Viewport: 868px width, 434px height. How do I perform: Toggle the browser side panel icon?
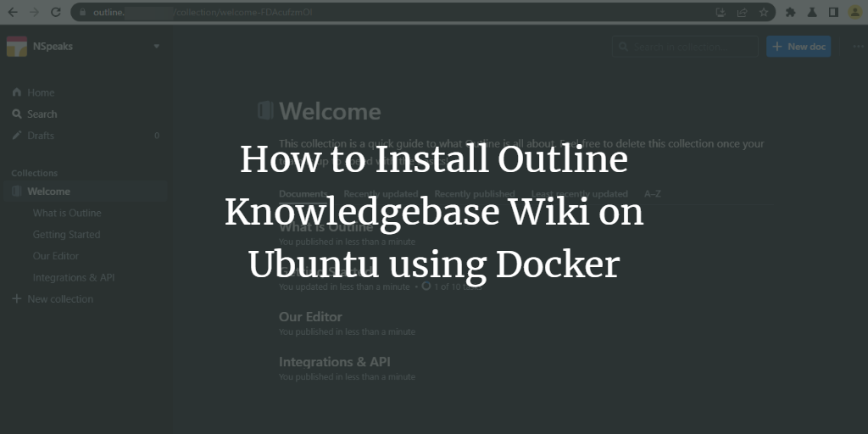click(x=834, y=12)
